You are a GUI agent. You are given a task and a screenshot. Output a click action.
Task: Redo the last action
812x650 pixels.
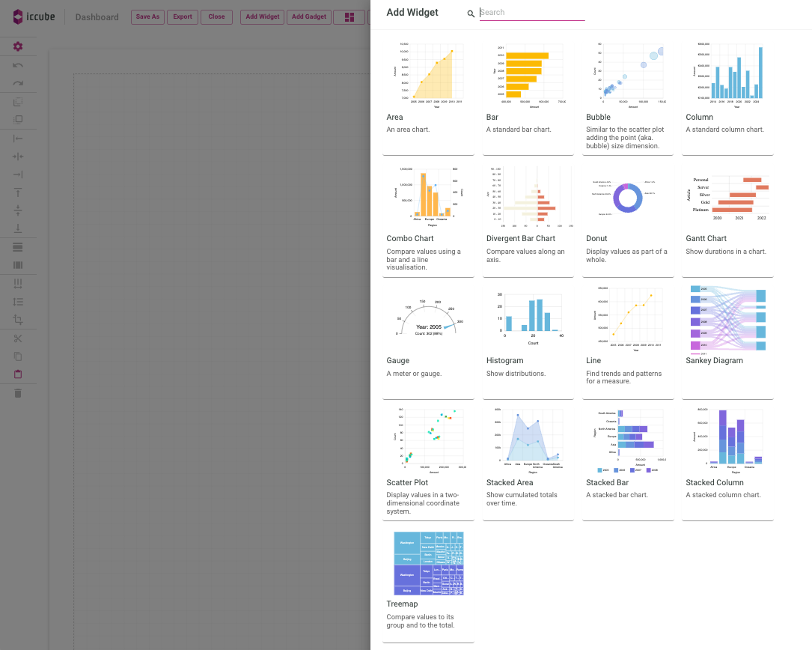[x=18, y=83]
